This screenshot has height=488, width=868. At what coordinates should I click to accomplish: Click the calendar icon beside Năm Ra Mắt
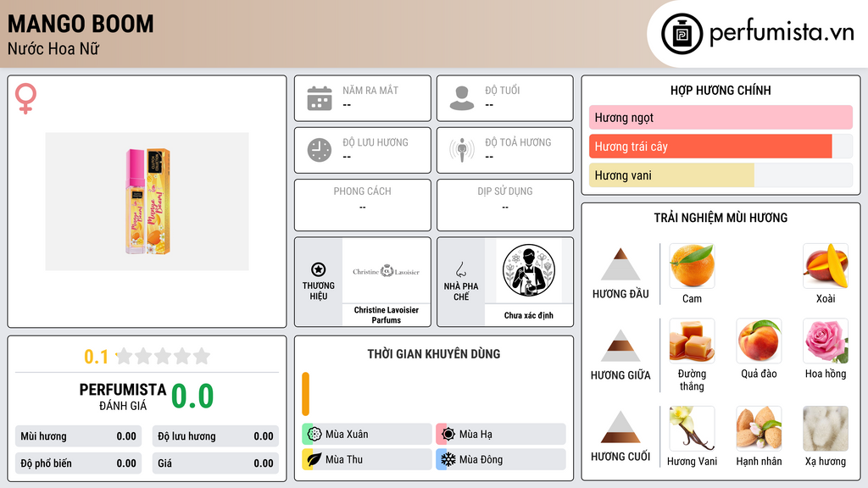[x=320, y=98]
